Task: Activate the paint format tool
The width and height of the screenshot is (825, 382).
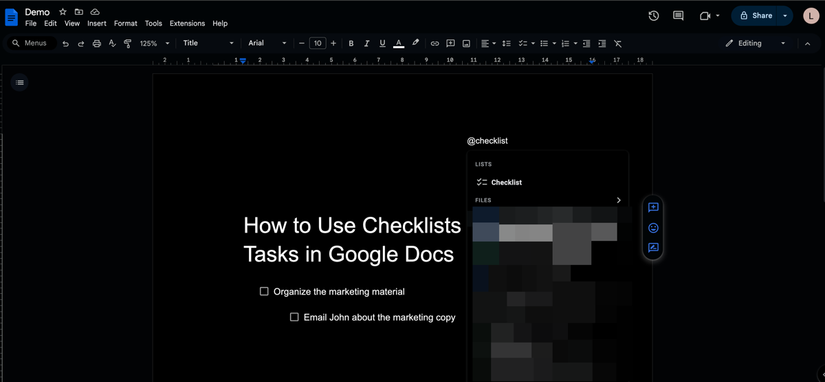Action: (127, 44)
